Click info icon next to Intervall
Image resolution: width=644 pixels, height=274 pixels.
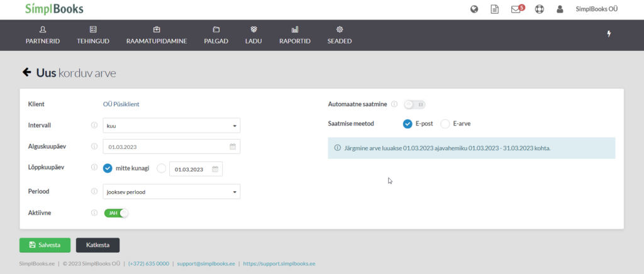[94, 126]
